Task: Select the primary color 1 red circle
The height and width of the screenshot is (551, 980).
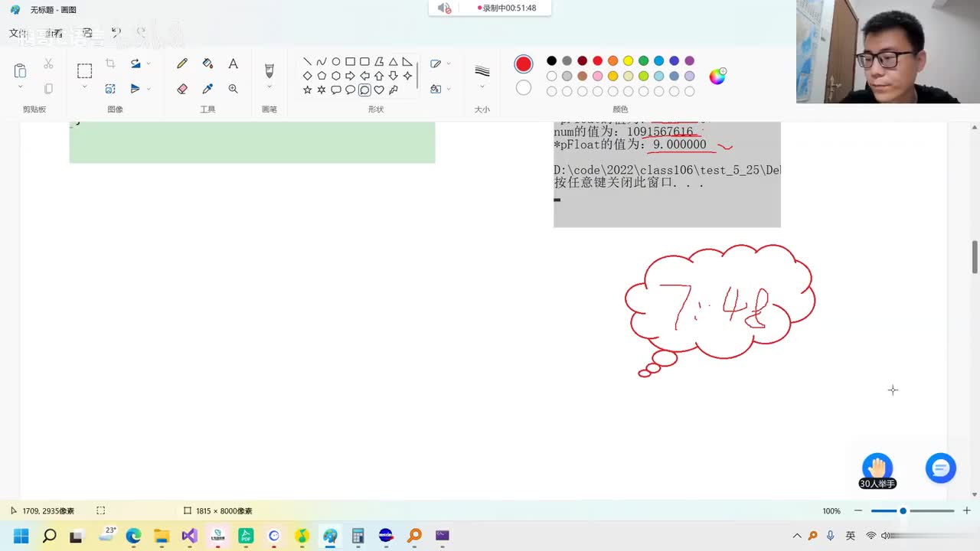Action: click(524, 64)
